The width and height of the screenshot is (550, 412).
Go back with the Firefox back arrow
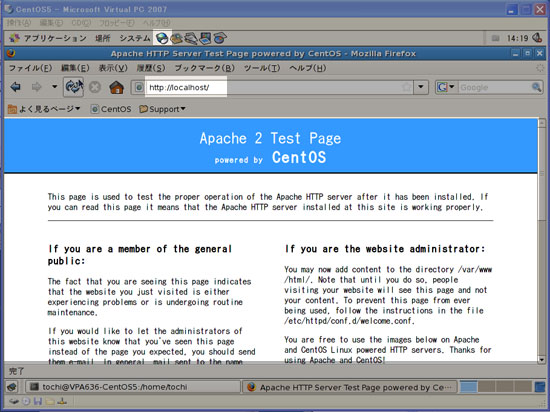[15, 87]
